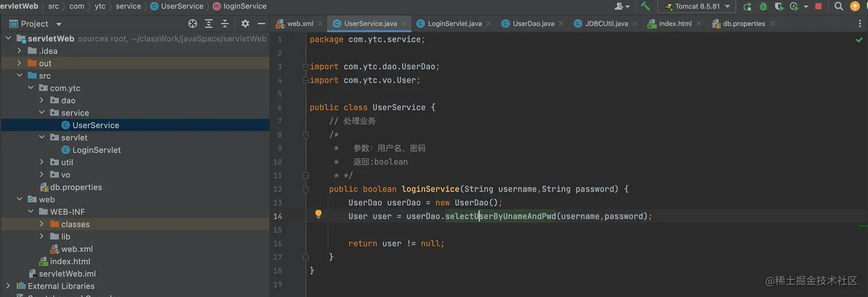Select servletWeb.iml file in tree
Screen dimensions: 868x297
(x=135, y=274)
